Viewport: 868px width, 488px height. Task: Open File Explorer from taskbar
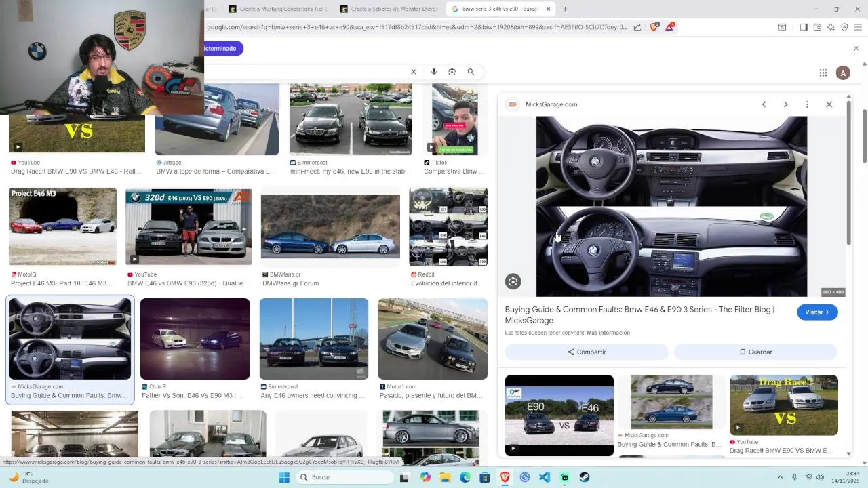tap(445, 477)
